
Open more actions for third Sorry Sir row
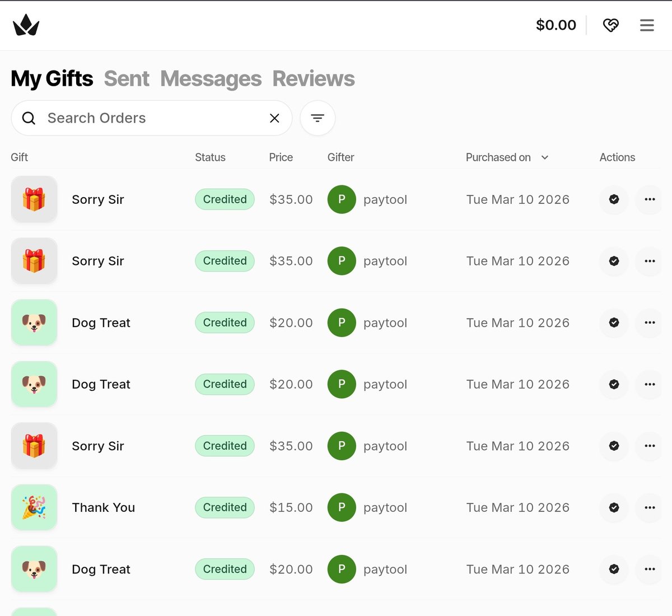[x=650, y=446]
